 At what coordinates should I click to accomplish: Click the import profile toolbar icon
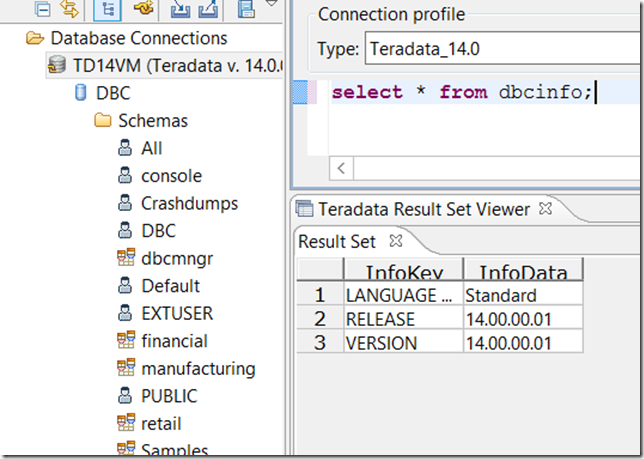[180, 9]
